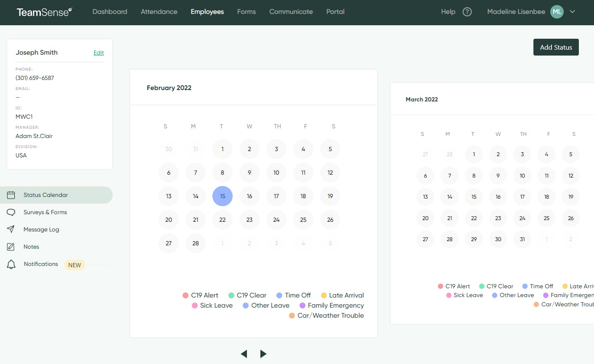Click C19 Alert red swatch in February legend

186,295
